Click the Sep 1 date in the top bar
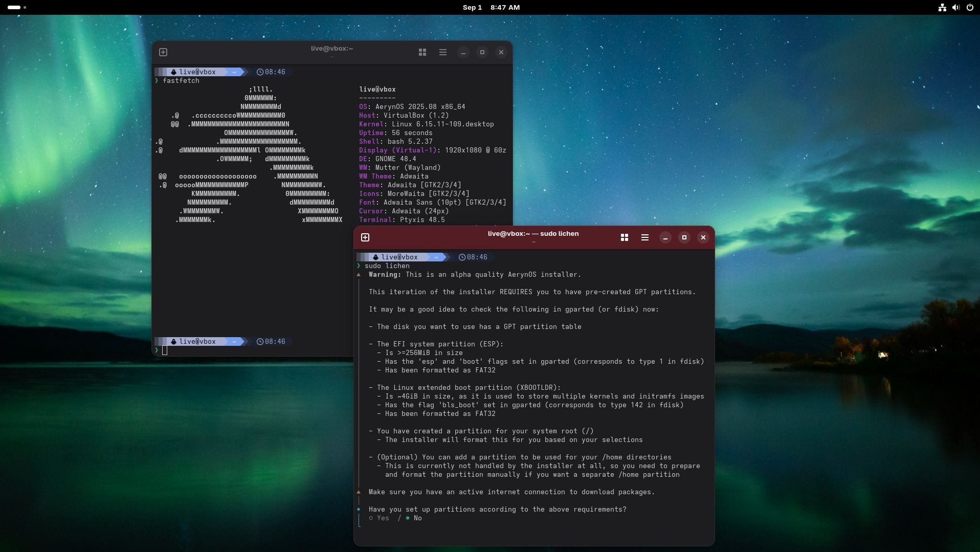 [x=471, y=8]
